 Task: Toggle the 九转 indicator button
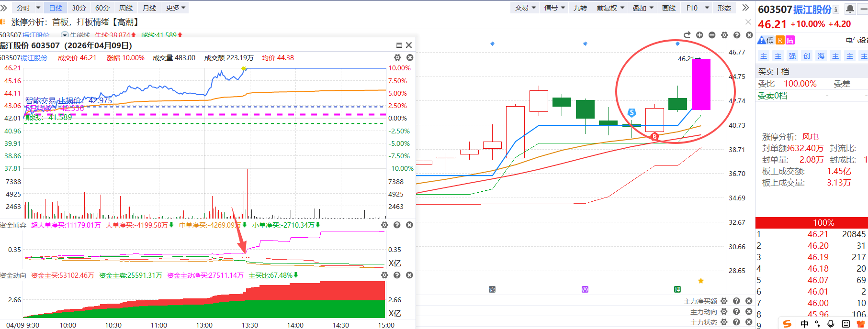click(x=580, y=8)
